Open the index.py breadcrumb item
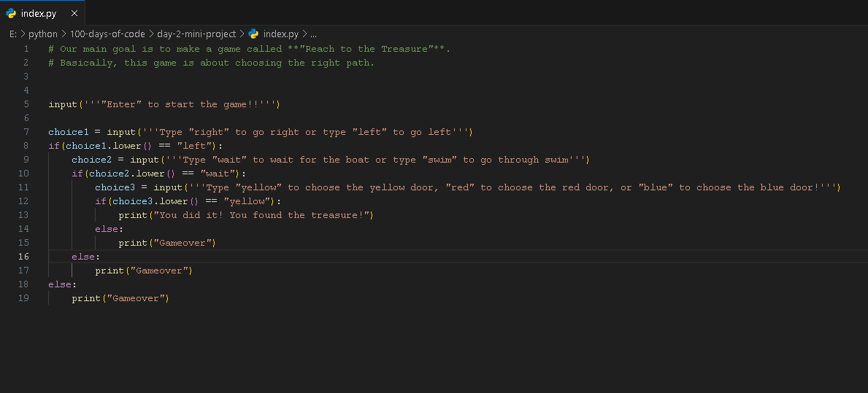 tap(281, 34)
